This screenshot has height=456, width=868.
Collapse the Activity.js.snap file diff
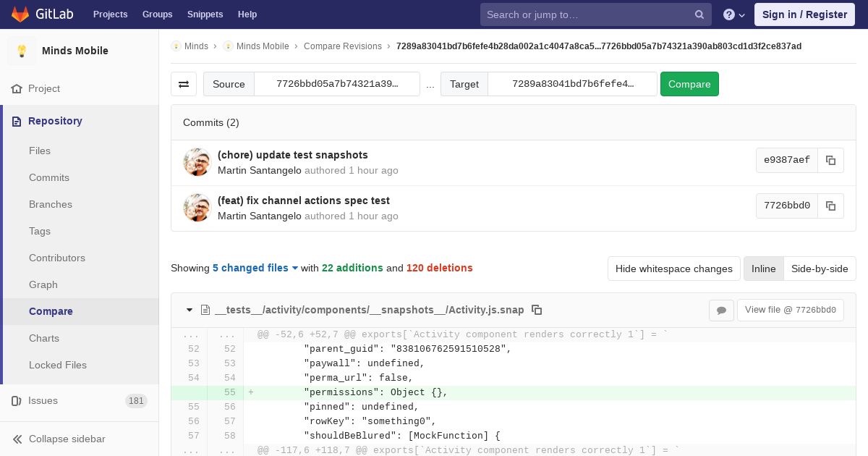[x=190, y=310]
